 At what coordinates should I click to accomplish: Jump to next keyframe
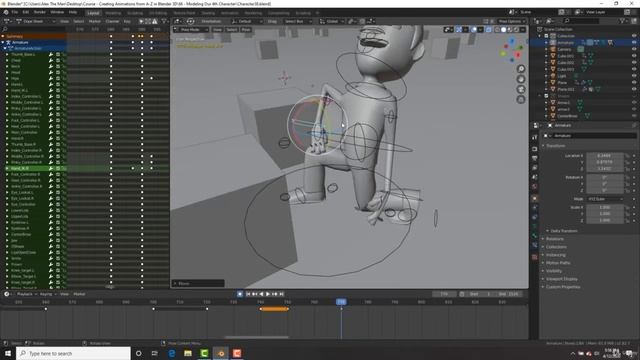point(275,294)
